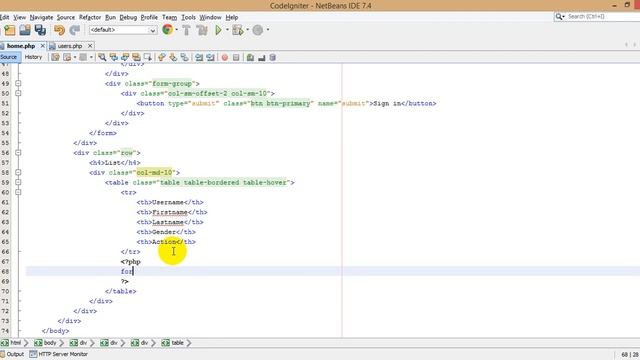Select the Source view button
Viewport: 640px width, 360px height.
pyautogui.click(x=9, y=57)
